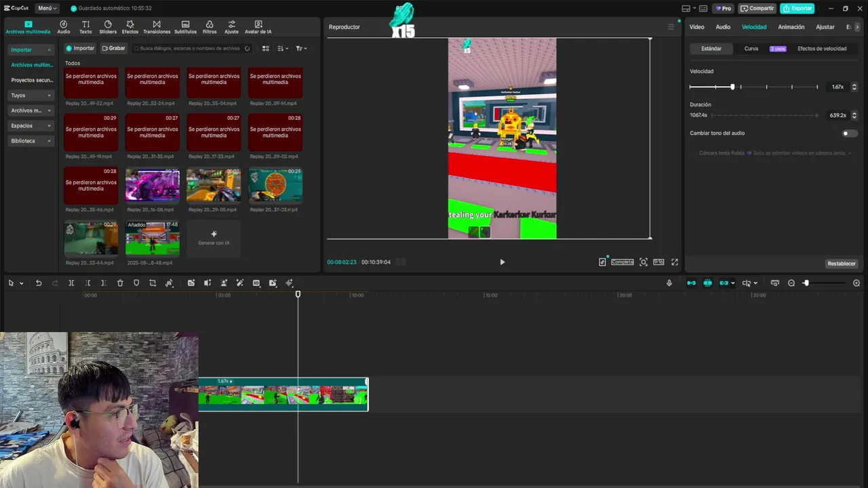Screen dimensions: 868x488
Task: Open the Subtítulos panel
Action: (x=185, y=27)
